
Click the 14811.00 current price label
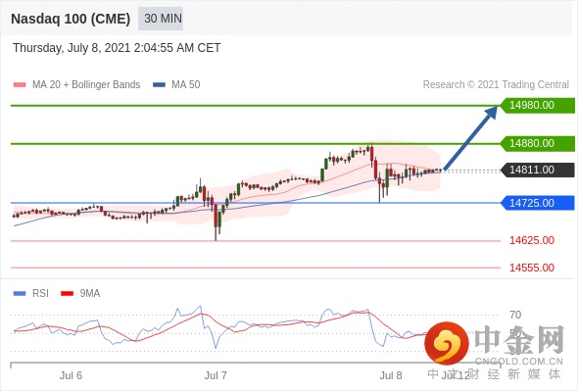538,170
